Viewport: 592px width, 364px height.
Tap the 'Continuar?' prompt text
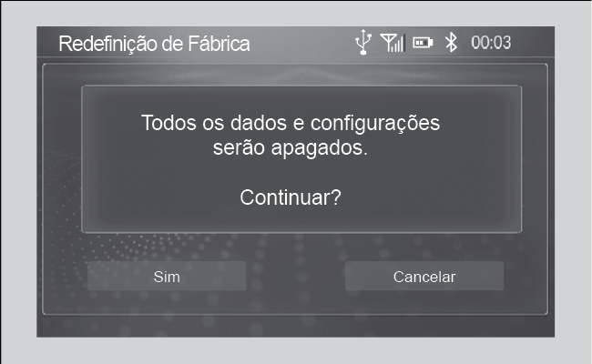(x=291, y=197)
